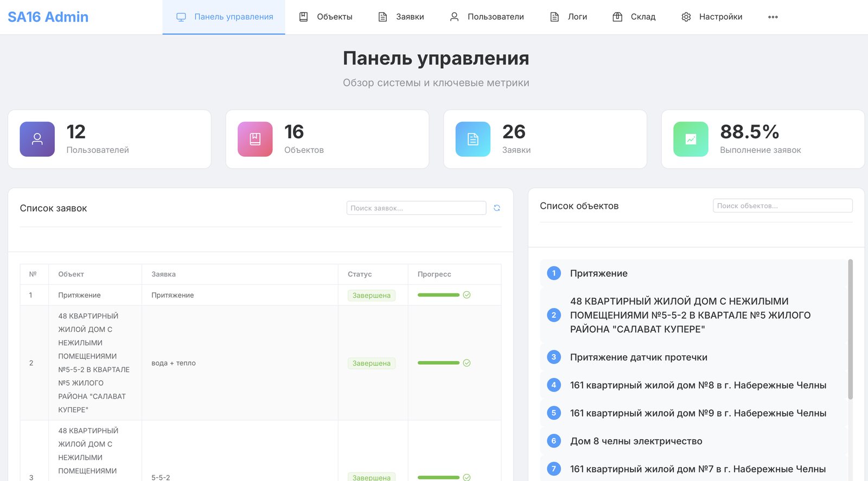Focus the Поиск заявок search field
The width and height of the screenshot is (868, 481).
pyautogui.click(x=416, y=208)
